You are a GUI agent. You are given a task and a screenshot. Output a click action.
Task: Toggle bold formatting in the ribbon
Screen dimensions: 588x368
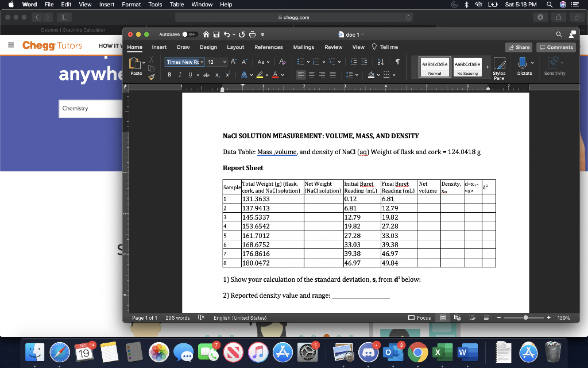pyautogui.click(x=169, y=74)
